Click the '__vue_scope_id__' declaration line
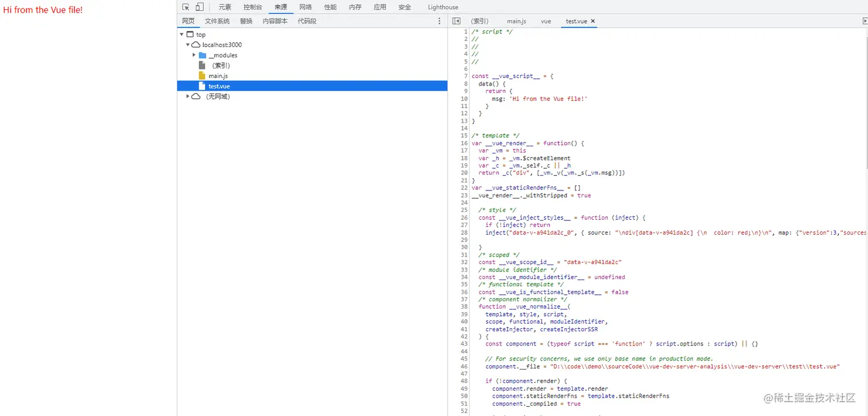 click(551, 262)
